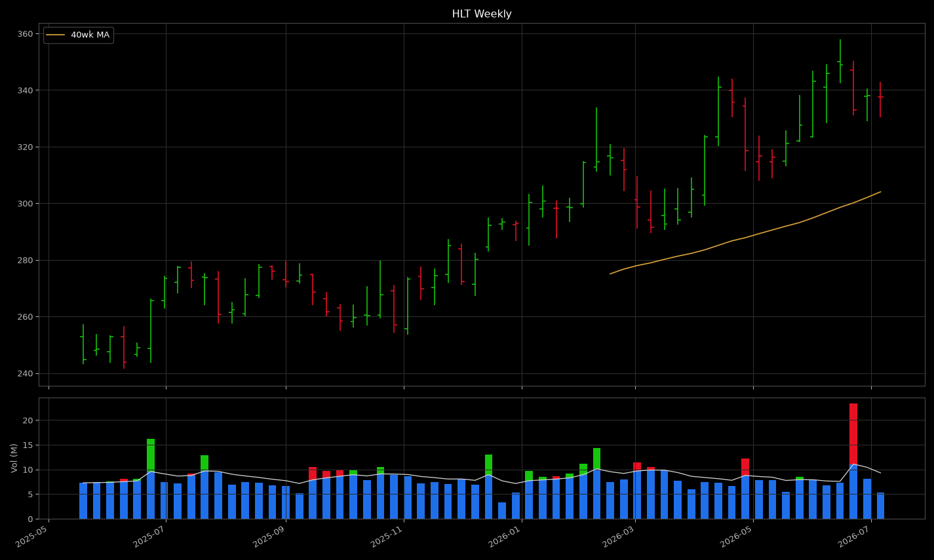Click the 10 volume axis label

28,470
